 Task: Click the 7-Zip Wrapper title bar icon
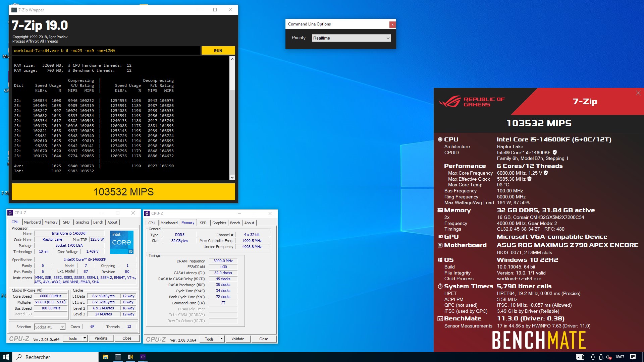14,10
